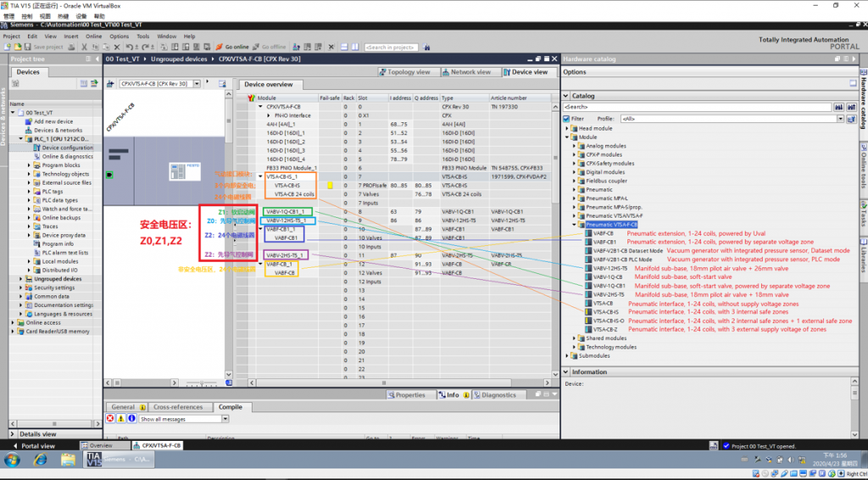Click the Devices tab in Project tree
868x480 pixels.
point(28,72)
